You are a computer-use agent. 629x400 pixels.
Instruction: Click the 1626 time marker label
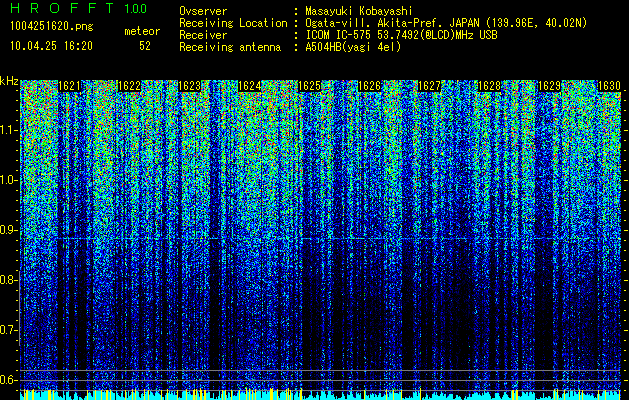(x=369, y=86)
